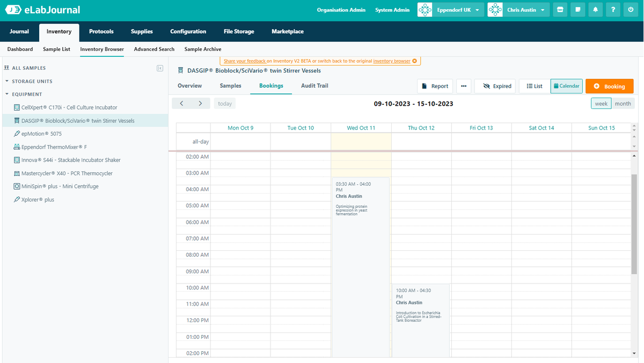The width and height of the screenshot is (644, 363).
Task: Create a new Booking
Action: (609, 86)
